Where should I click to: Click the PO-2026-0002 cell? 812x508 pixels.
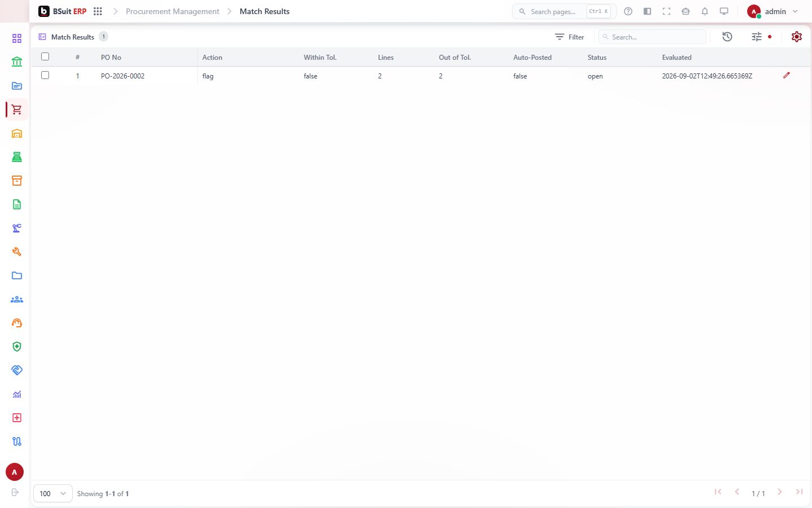pyautogui.click(x=123, y=76)
